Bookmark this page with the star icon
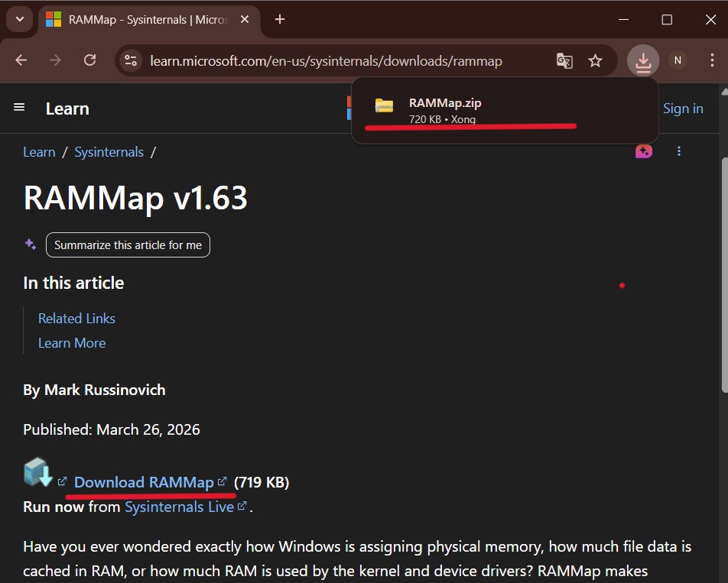 pos(596,60)
